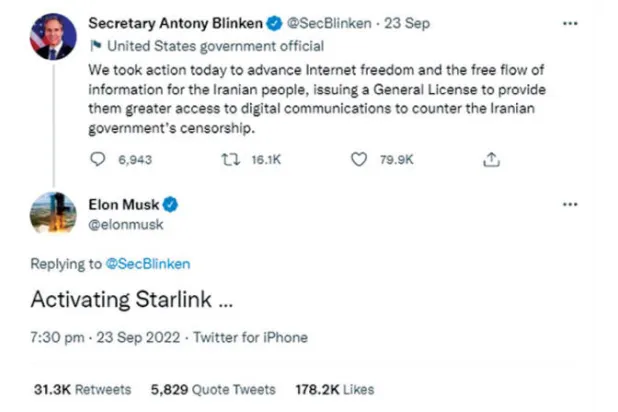
Task: Show the 178.2K Likes list
Action: 337,389
